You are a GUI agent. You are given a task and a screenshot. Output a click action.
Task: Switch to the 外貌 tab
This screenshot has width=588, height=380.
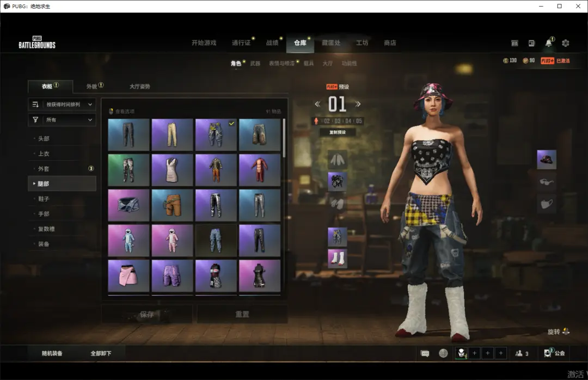coord(92,86)
